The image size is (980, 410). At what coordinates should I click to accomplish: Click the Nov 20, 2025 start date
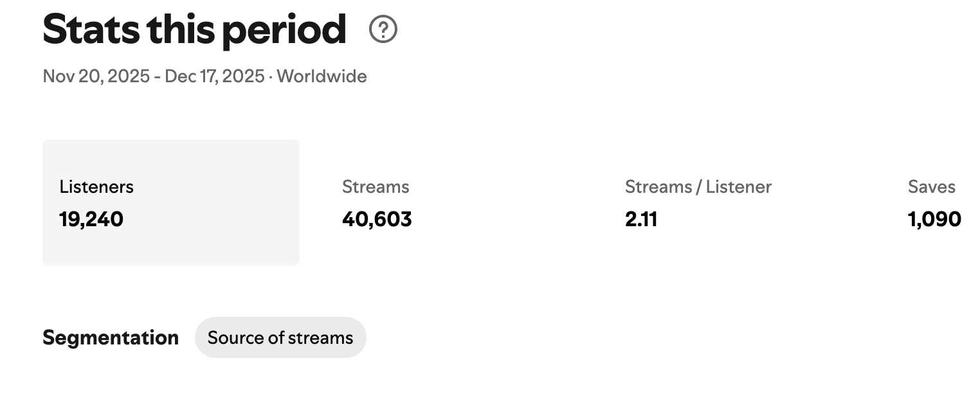click(95, 76)
